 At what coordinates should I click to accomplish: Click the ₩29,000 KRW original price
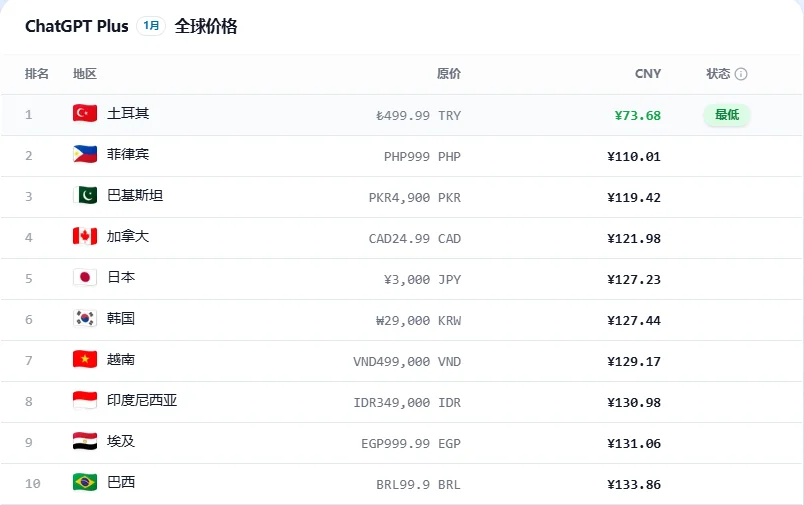click(418, 321)
